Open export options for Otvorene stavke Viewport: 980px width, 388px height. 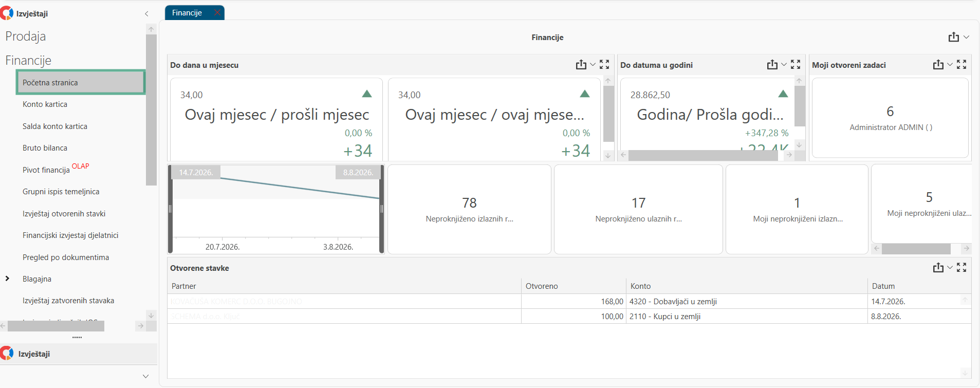(950, 268)
